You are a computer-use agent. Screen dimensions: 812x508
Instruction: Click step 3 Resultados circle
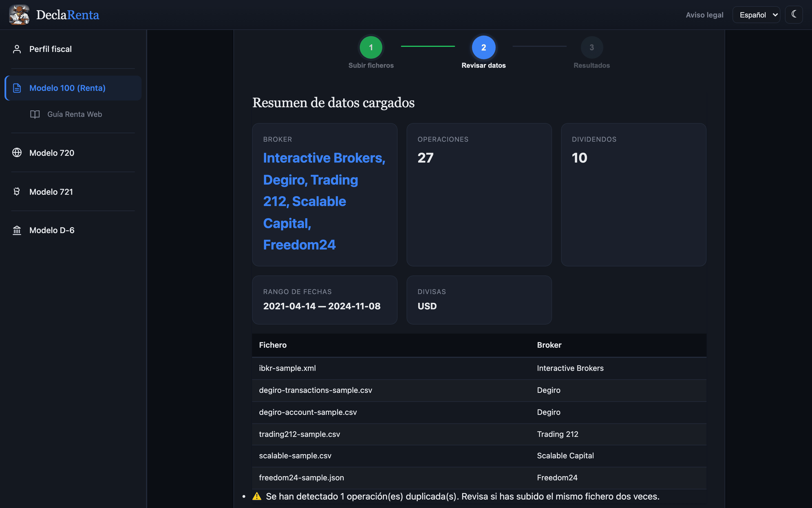click(592, 47)
